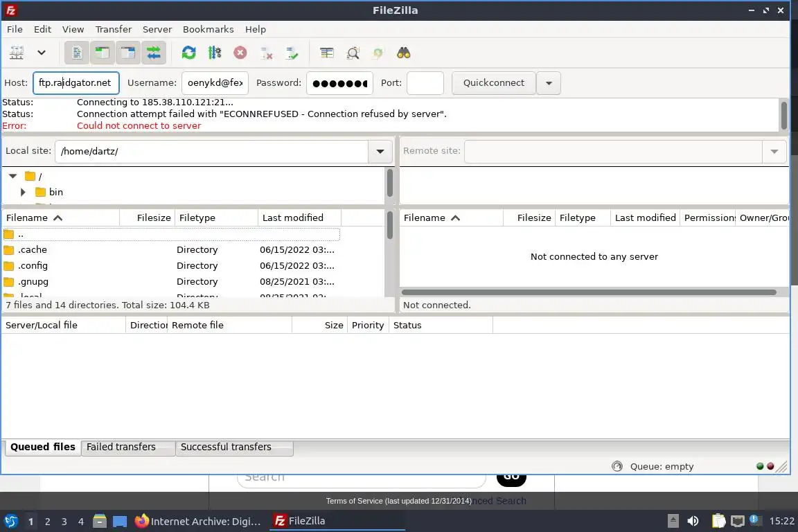798x532 pixels.
Task: Click the Port input field
Action: pos(425,83)
